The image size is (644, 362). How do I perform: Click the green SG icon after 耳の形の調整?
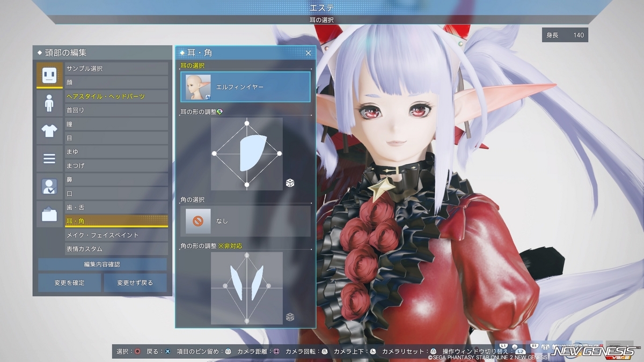(220, 112)
